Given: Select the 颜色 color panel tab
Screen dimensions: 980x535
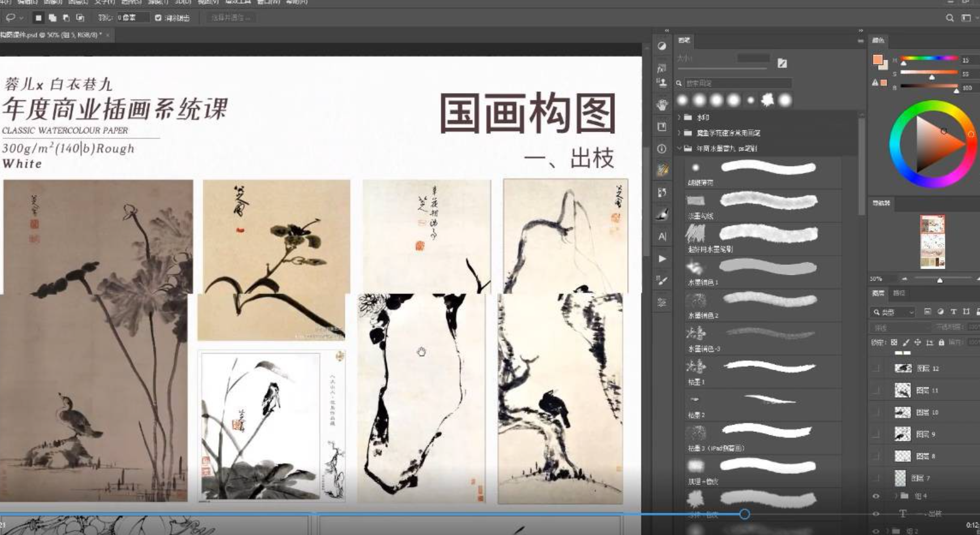Looking at the screenshot, I should click(878, 40).
